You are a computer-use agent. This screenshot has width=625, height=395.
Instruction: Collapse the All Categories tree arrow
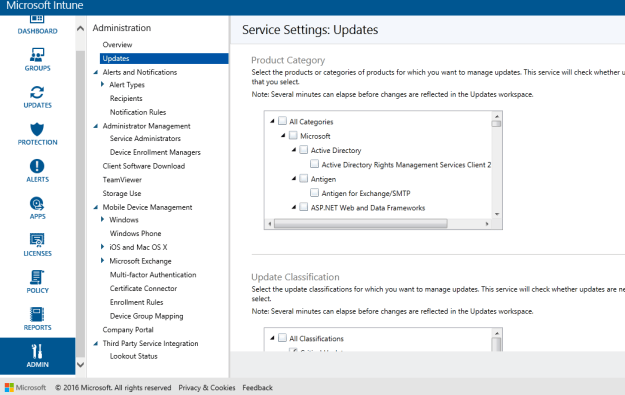pyautogui.click(x=272, y=121)
